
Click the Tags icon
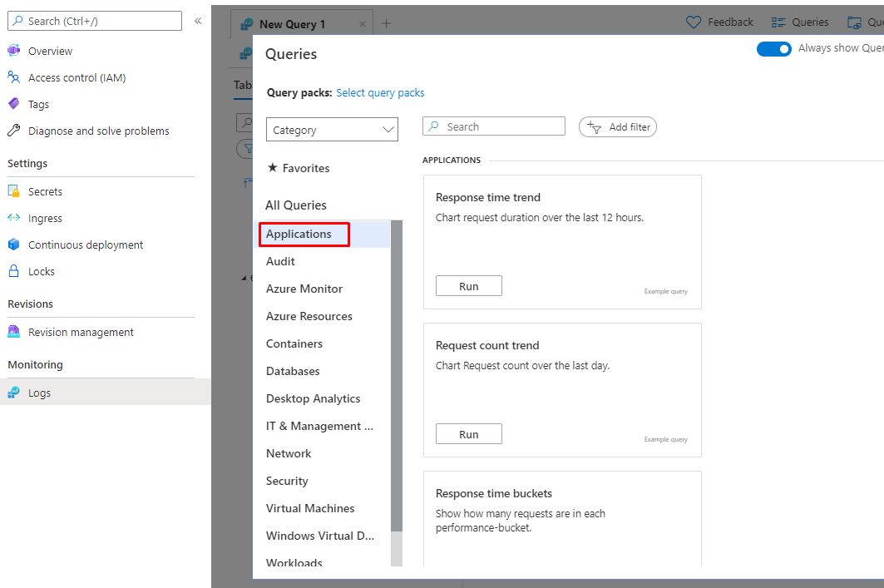click(x=13, y=104)
